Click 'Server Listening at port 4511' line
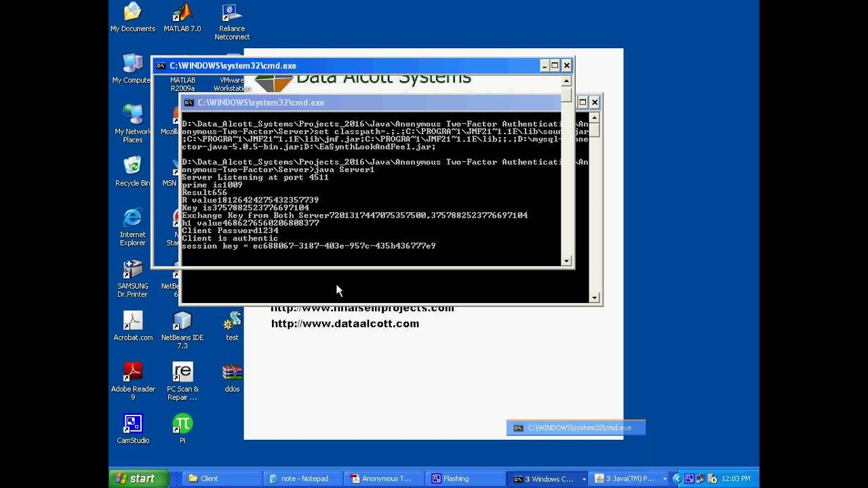868x488 pixels. 255,178
